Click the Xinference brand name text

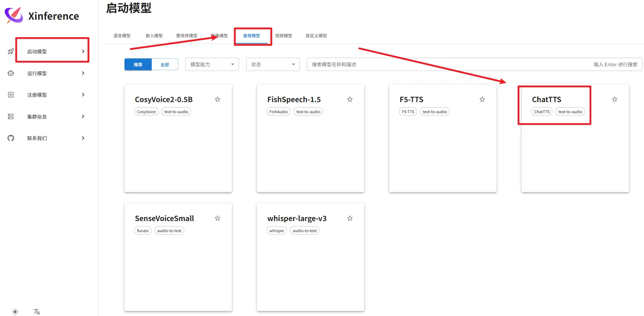(54, 16)
